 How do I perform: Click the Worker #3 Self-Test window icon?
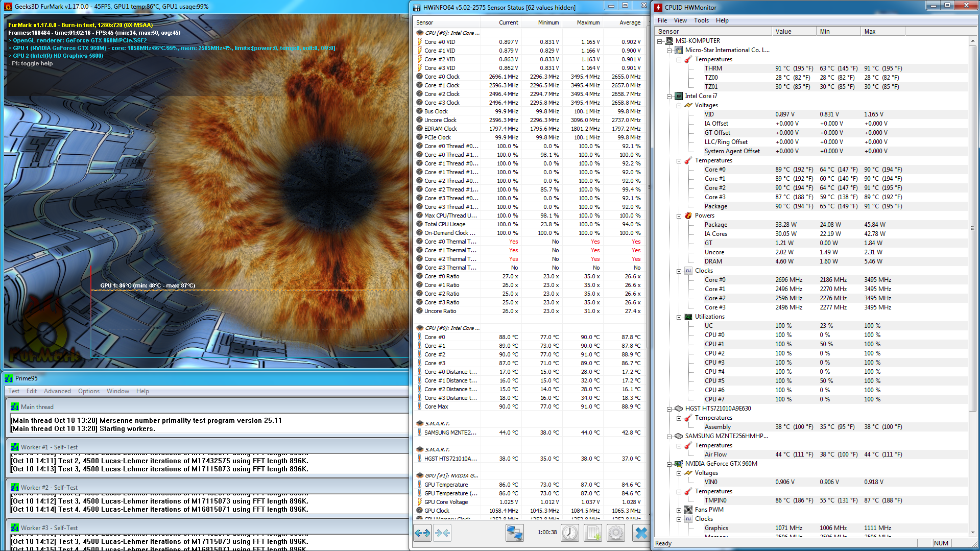[x=15, y=528]
